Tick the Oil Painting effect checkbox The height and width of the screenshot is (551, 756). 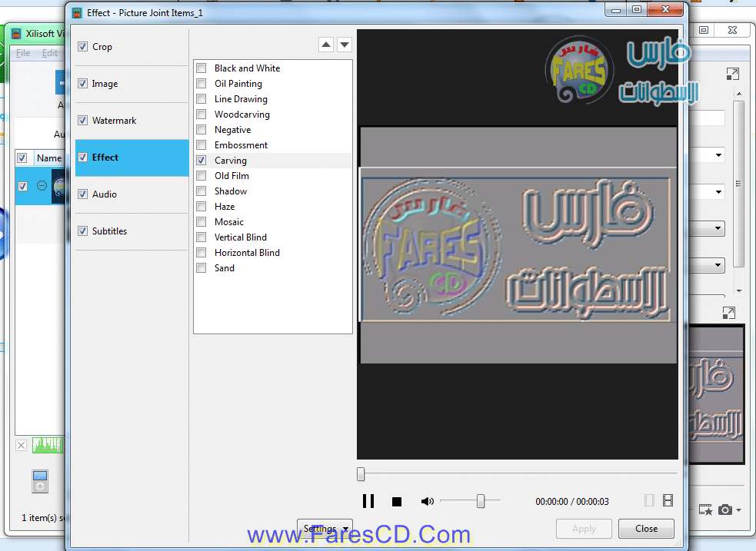pos(201,84)
